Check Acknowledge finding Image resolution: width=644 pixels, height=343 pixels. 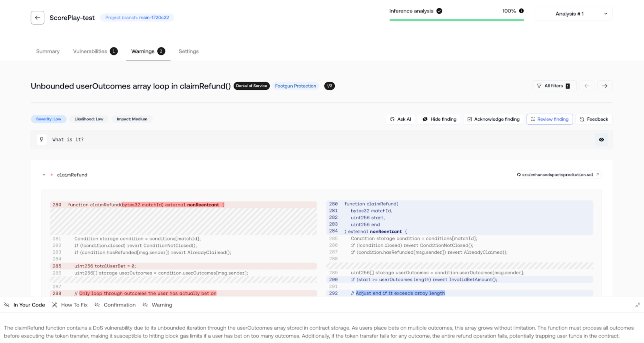pyautogui.click(x=493, y=119)
